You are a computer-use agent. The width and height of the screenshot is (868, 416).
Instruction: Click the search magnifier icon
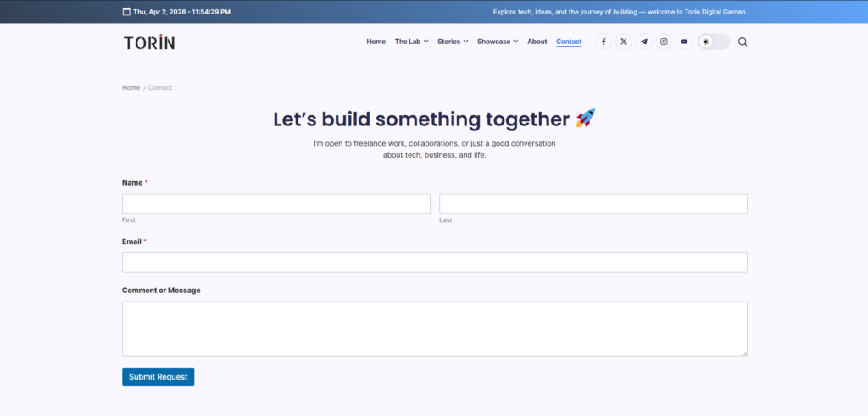(x=743, y=42)
